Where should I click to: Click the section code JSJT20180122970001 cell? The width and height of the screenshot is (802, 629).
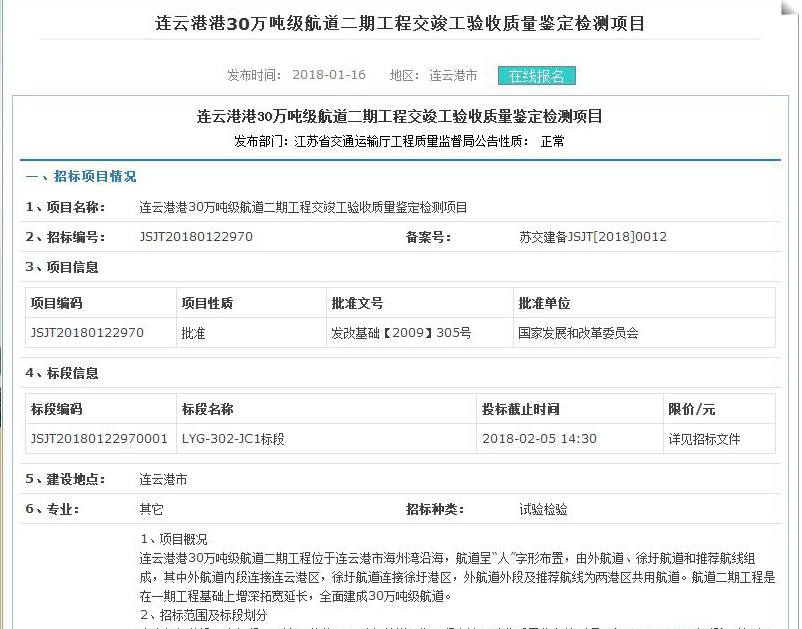coord(99,439)
